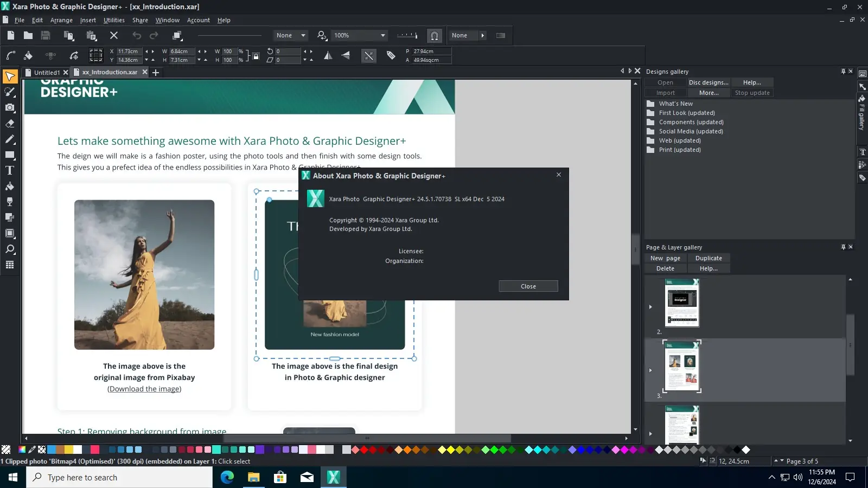The width and height of the screenshot is (868, 488).
Task: Close the About dialog with Close button
Action: 528,286
